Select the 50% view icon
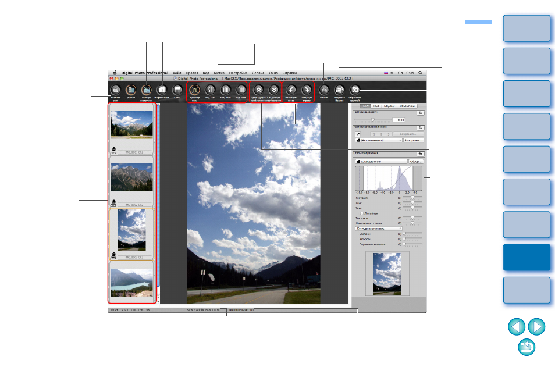The height and width of the screenshot is (392, 555). point(210,90)
